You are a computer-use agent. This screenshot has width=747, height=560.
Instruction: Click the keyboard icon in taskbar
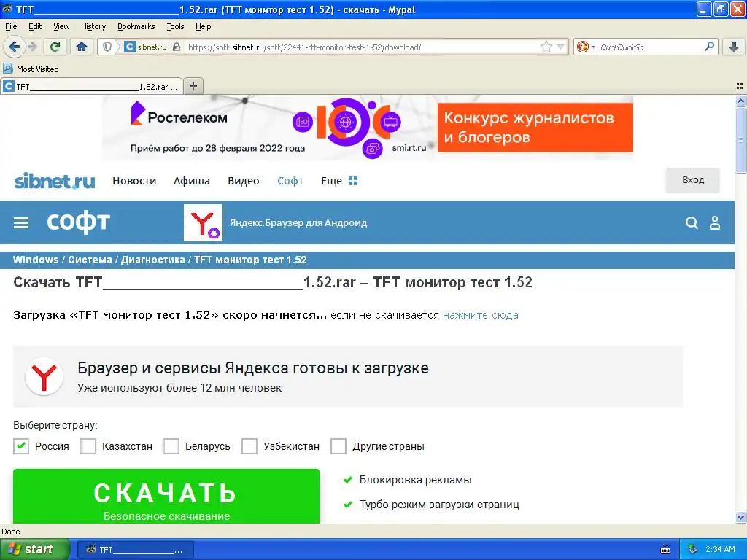point(665,550)
